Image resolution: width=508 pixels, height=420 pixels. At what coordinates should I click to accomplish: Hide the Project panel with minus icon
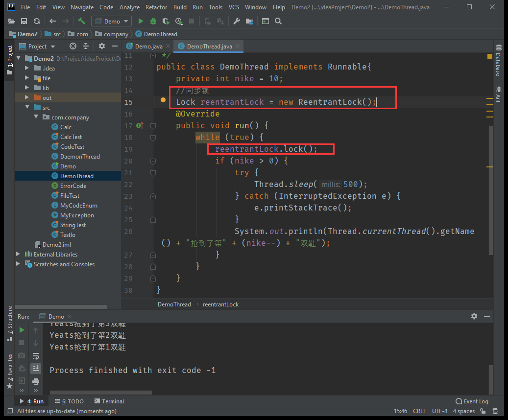tap(114, 47)
